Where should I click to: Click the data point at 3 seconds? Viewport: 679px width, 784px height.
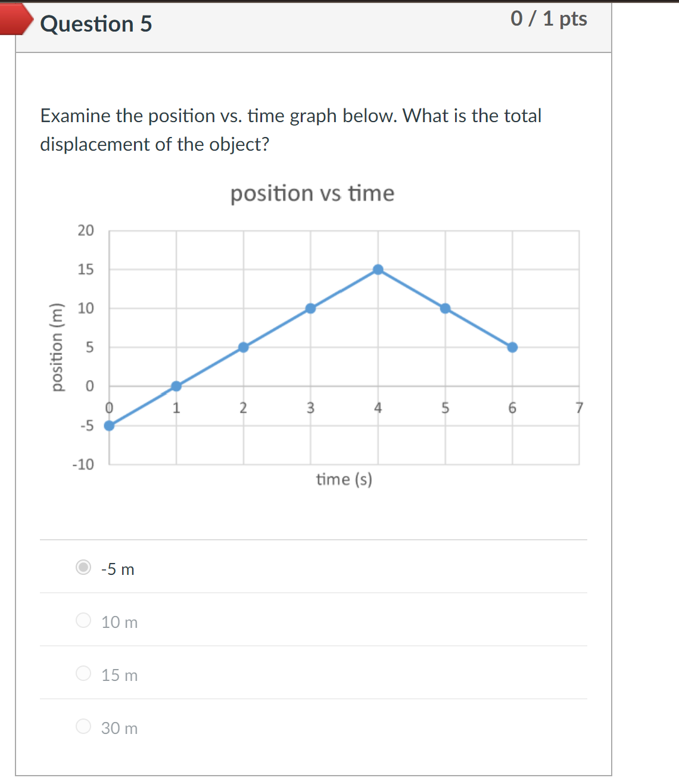click(310, 308)
